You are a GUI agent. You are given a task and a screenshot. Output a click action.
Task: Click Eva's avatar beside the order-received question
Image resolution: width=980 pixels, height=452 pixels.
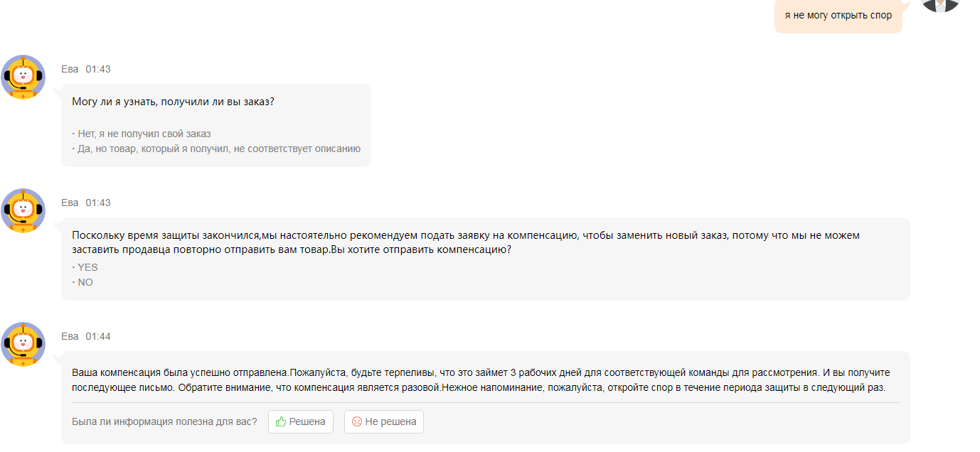pyautogui.click(x=23, y=77)
